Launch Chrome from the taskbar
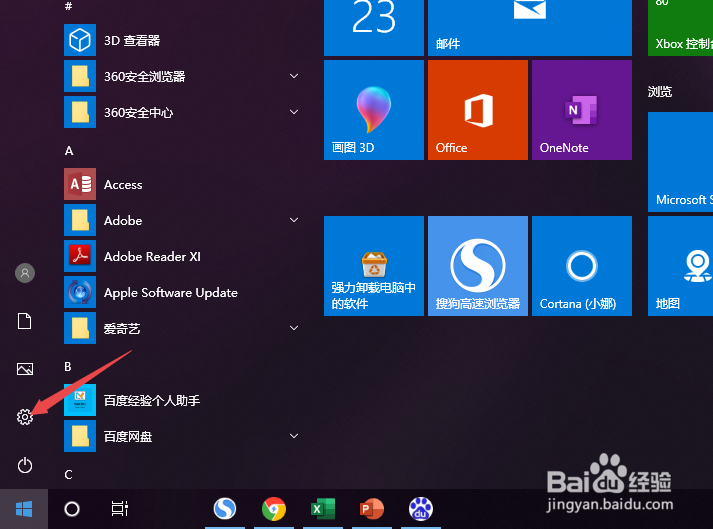The width and height of the screenshot is (713, 529). pos(274,509)
